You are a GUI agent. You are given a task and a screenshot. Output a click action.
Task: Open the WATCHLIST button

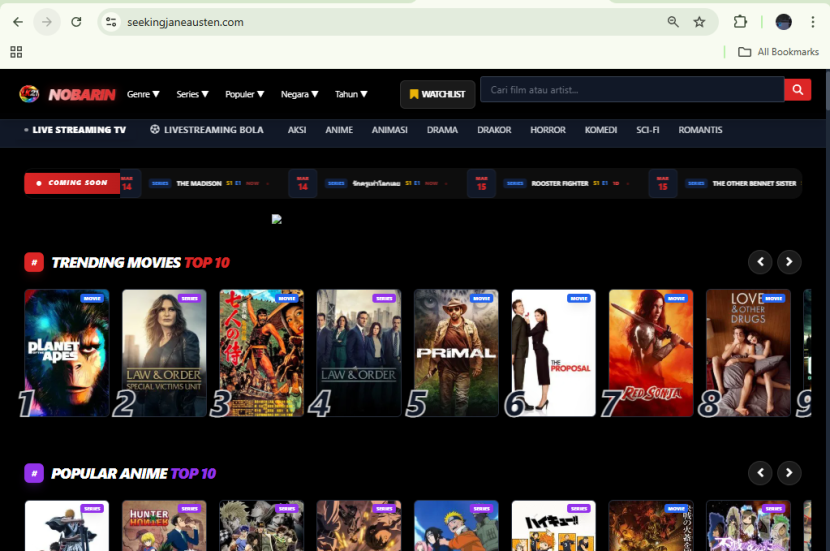[437, 94]
